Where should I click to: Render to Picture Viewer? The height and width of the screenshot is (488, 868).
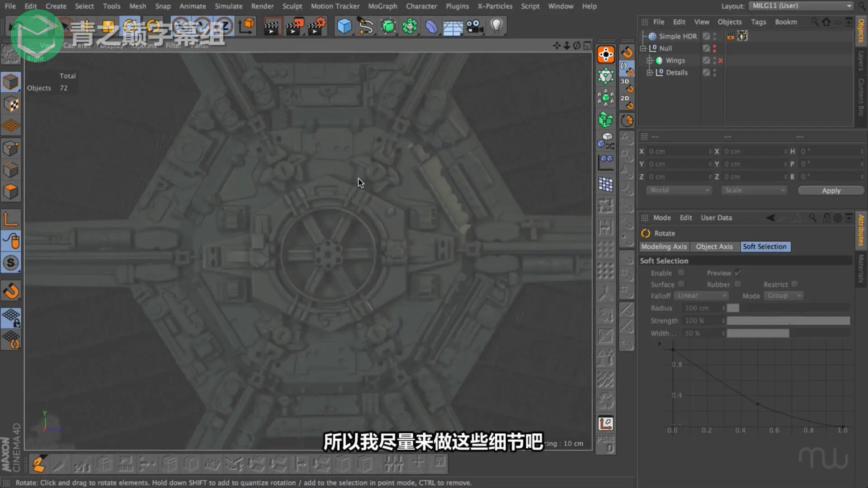(294, 26)
